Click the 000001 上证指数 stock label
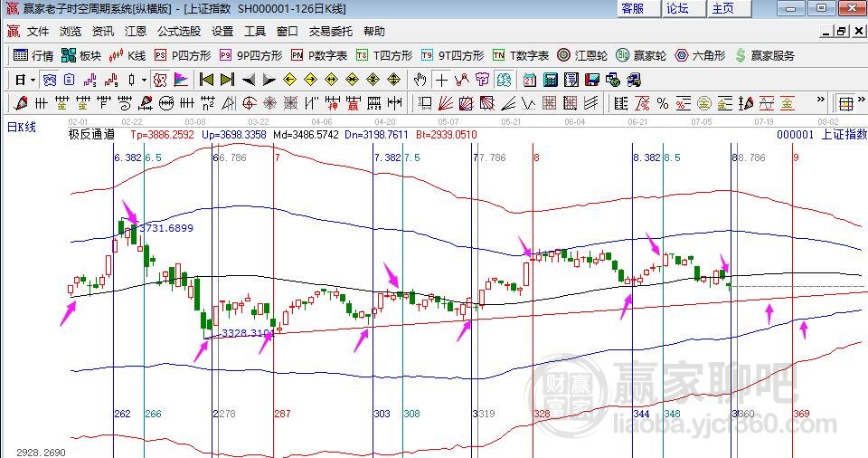This screenshot has height=458, width=868. pos(822,134)
